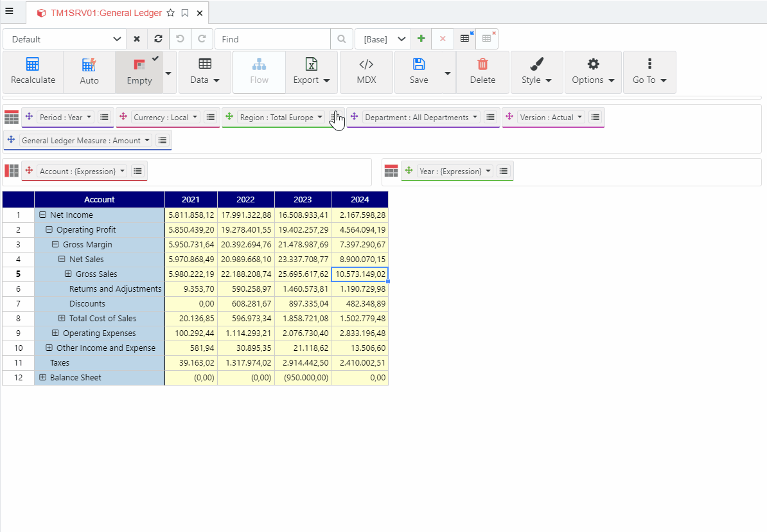This screenshot has height=532, width=767.
Task: Click the Save button
Action: [x=419, y=72]
